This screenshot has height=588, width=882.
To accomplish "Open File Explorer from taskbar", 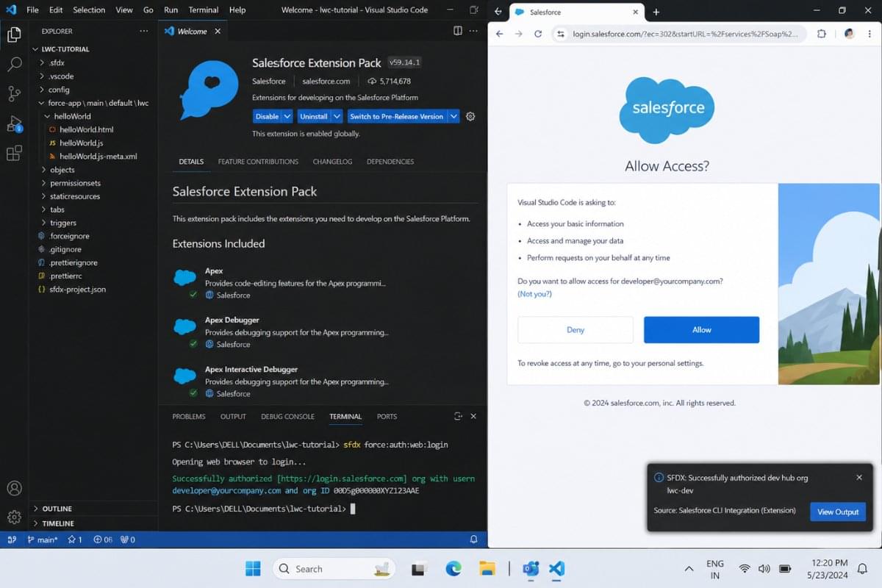I will (x=487, y=568).
